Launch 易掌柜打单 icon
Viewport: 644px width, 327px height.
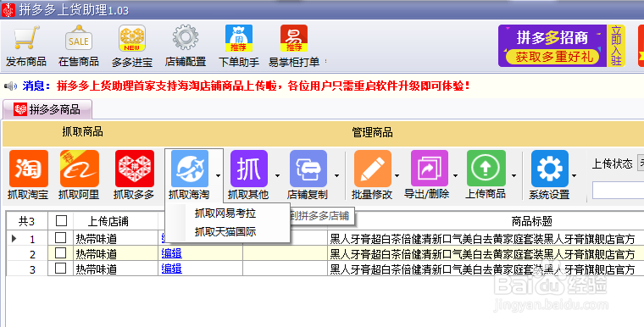[x=294, y=38]
